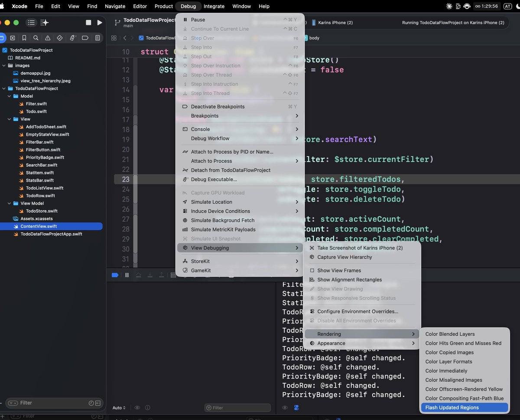Click the navigator Filter field at bottom
The height and width of the screenshot is (420, 520).
(54, 403)
